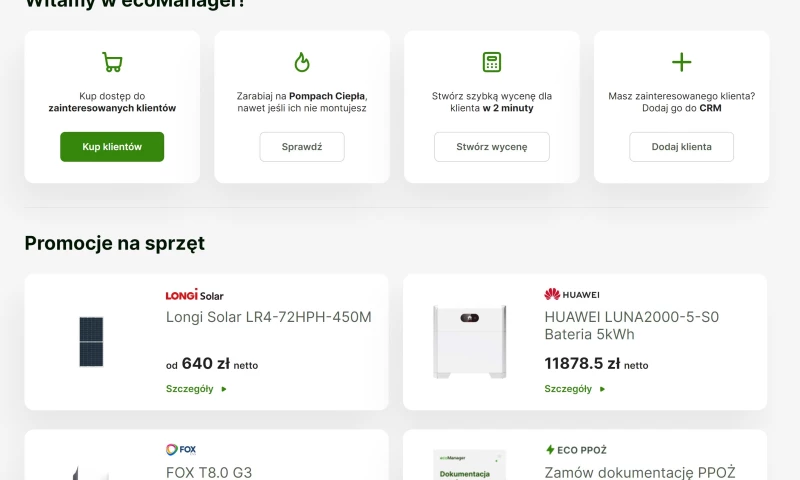
Task: Click arrow next to Longi Szczegóły
Action: tap(223, 389)
